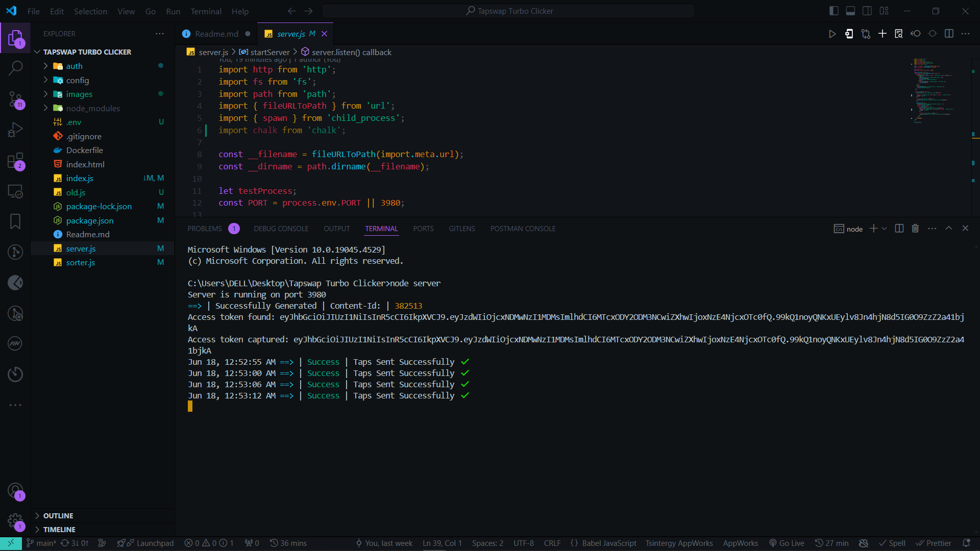Click the Split Editor Right icon

pos(949,34)
